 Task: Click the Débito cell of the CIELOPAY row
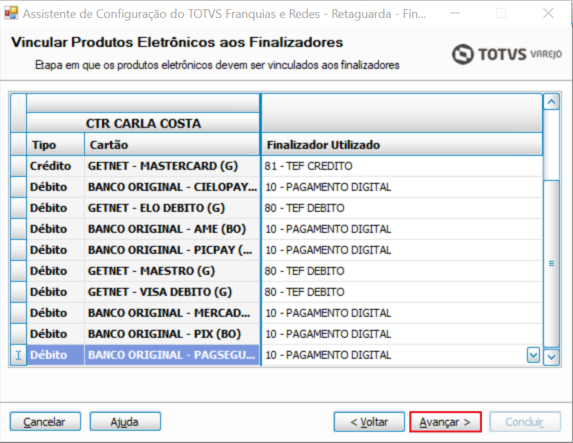point(55,187)
